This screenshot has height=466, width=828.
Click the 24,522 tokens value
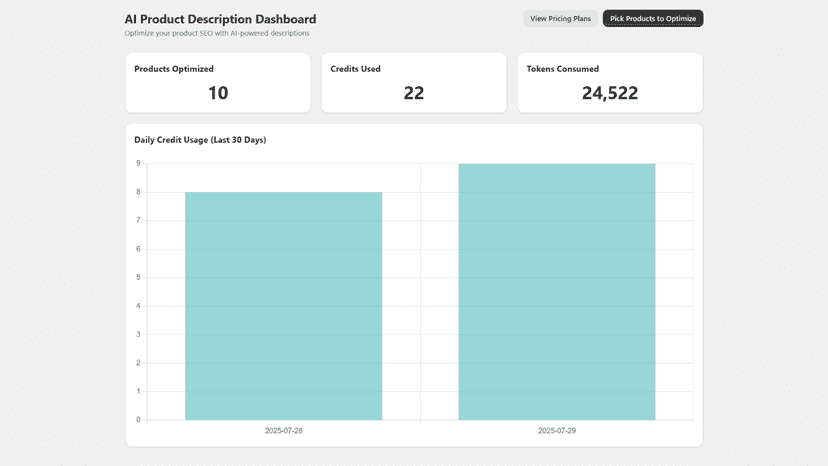610,93
